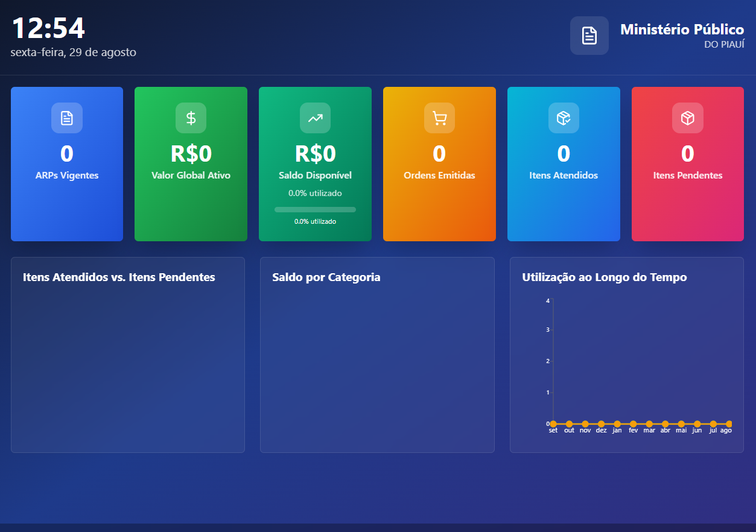The height and width of the screenshot is (532, 756).
Task: Click the 'mai' data point on the chart
Action: click(x=681, y=424)
